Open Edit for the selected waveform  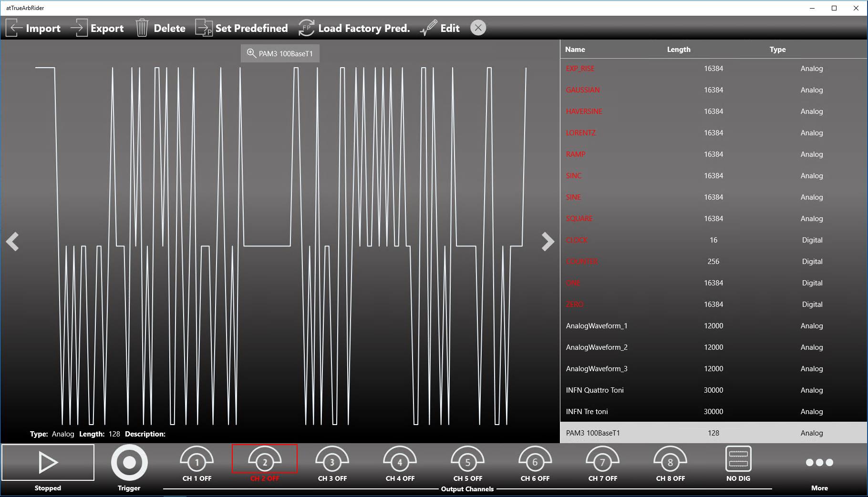click(x=429, y=28)
